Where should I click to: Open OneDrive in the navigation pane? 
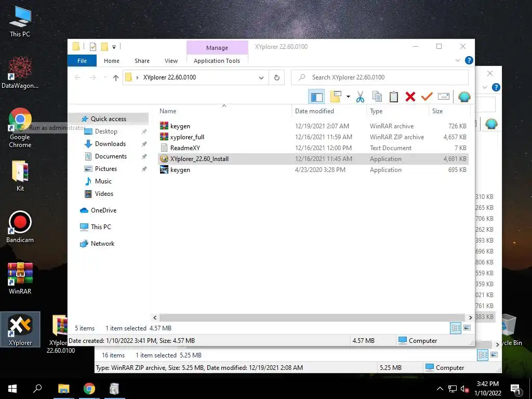tap(103, 210)
